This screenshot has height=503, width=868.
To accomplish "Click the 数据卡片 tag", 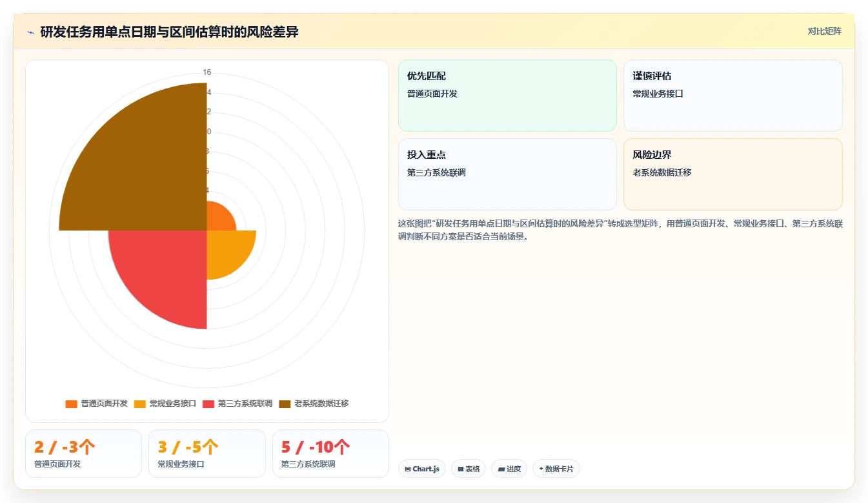I will (x=556, y=469).
